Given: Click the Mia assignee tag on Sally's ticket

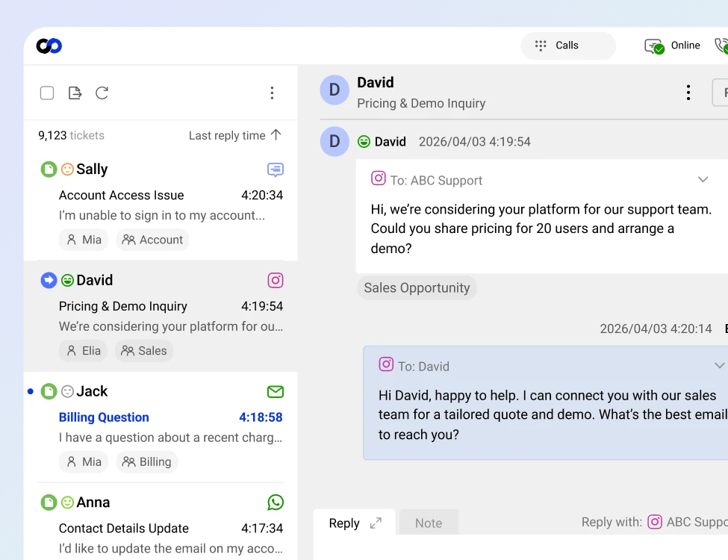Looking at the screenshot, I should point(84,240).
